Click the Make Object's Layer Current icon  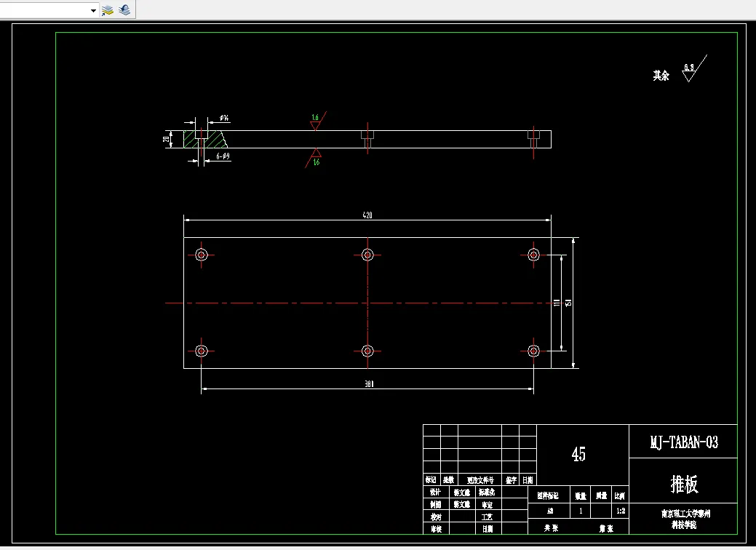pos(107,10)
